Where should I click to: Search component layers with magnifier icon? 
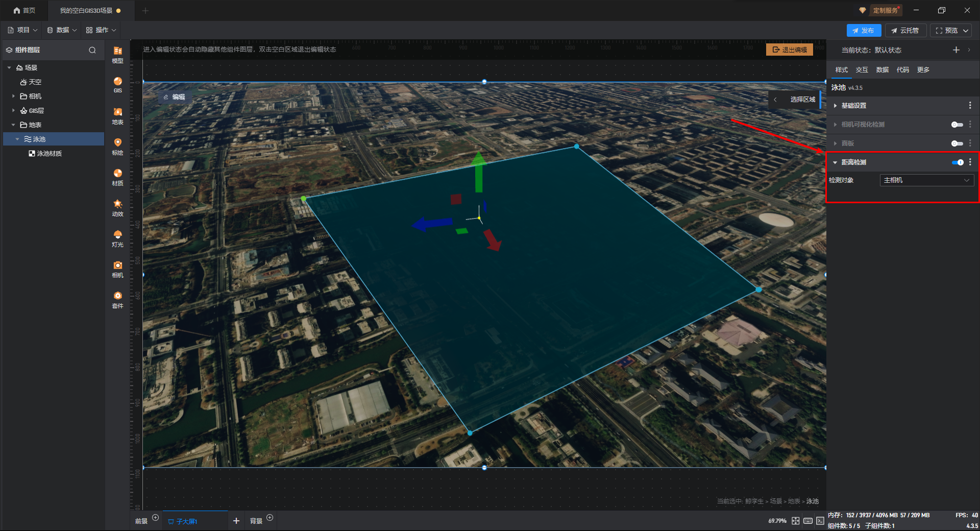point(92,50)
